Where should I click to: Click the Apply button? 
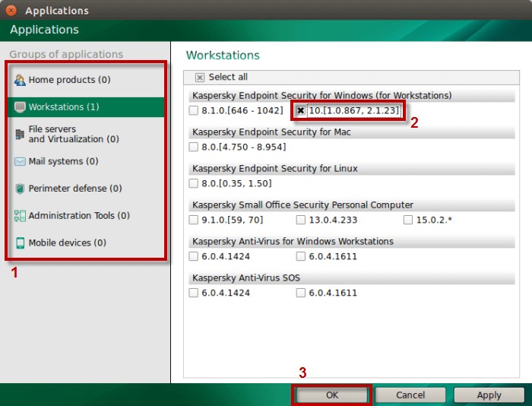(489, 395)
